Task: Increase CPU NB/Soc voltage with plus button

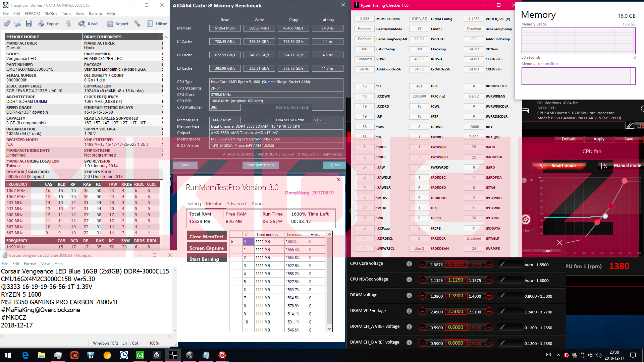Action: coord(489,280)
